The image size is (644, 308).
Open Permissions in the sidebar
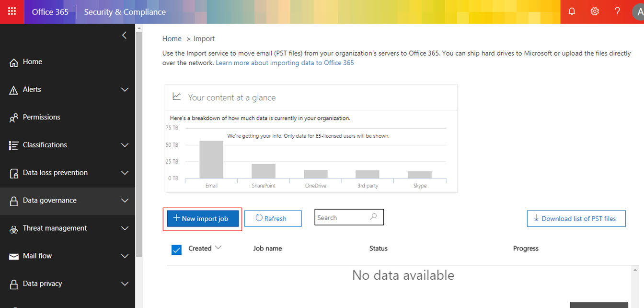68,117
